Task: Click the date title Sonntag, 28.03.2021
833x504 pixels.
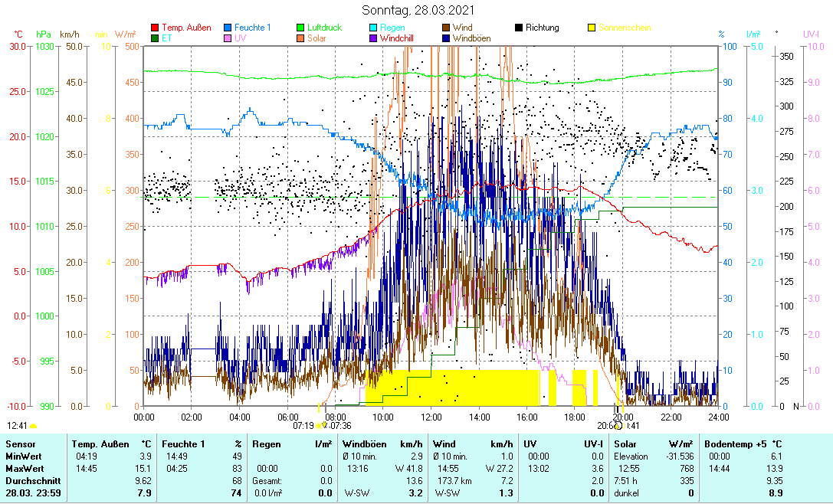Action: pos(418,10)
